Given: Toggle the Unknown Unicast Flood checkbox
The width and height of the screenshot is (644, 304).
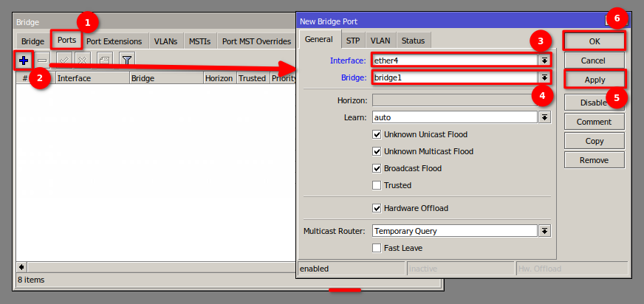Looking at the screenshot, I should tap(377, 134).
